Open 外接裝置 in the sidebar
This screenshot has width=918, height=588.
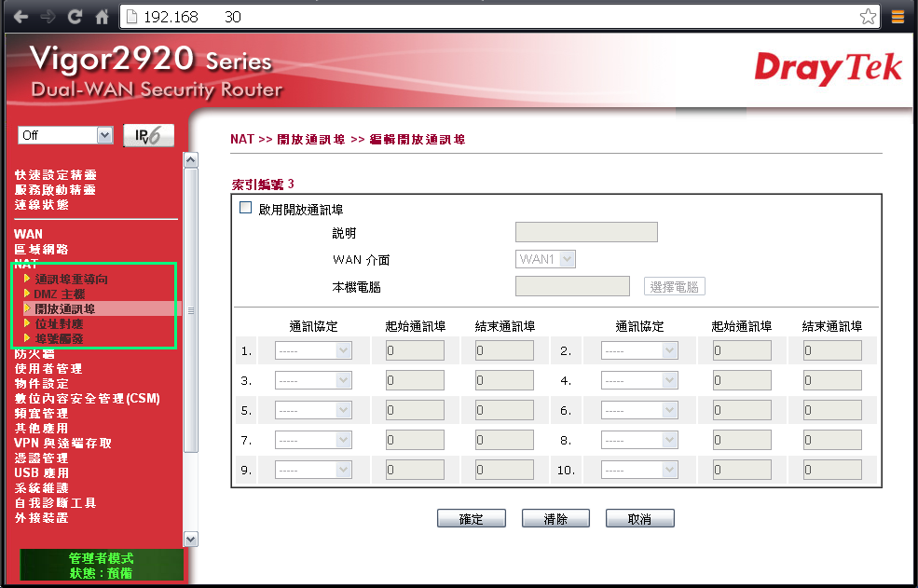coord(42,518)
